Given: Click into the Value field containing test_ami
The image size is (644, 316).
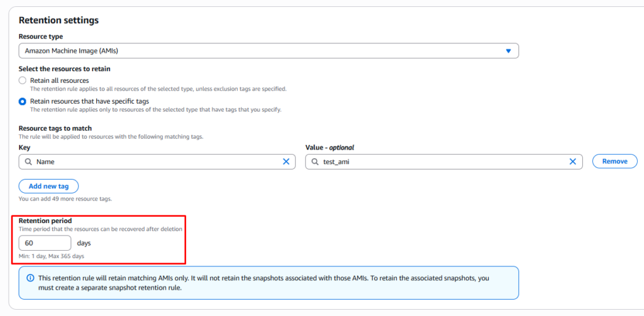Looking at the screenshot, I should pyautogui.click(x=440, y=161).
